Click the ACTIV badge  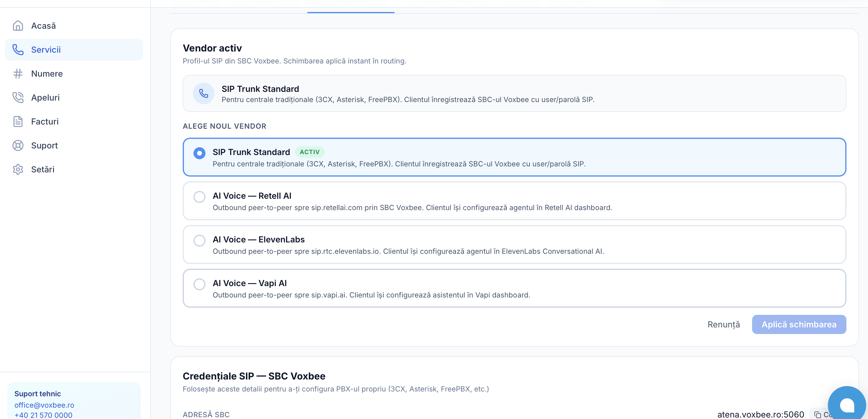[310, 152]
